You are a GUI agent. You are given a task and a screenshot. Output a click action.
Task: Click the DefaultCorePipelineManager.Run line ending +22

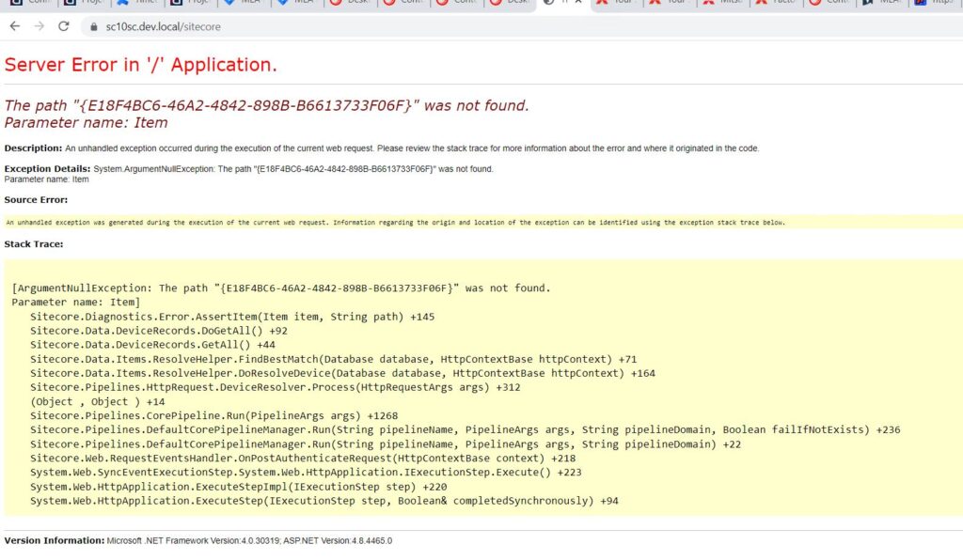tap(386, 444)
